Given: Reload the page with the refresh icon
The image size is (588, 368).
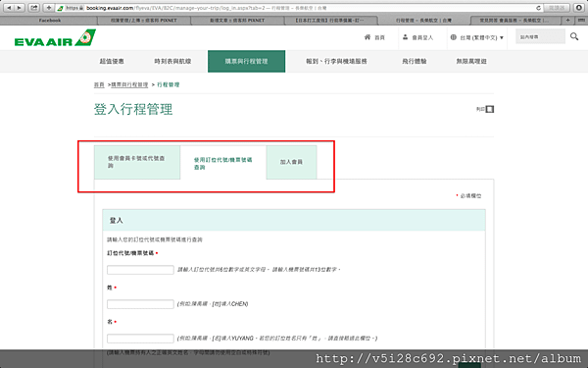Looking at the screenshot, I should point(538,8).
